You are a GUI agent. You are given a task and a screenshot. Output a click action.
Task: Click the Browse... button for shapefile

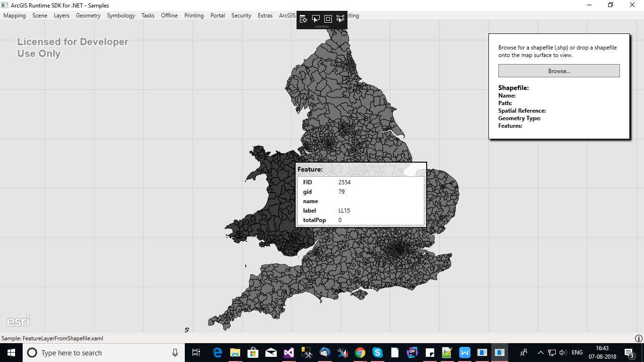559,71
